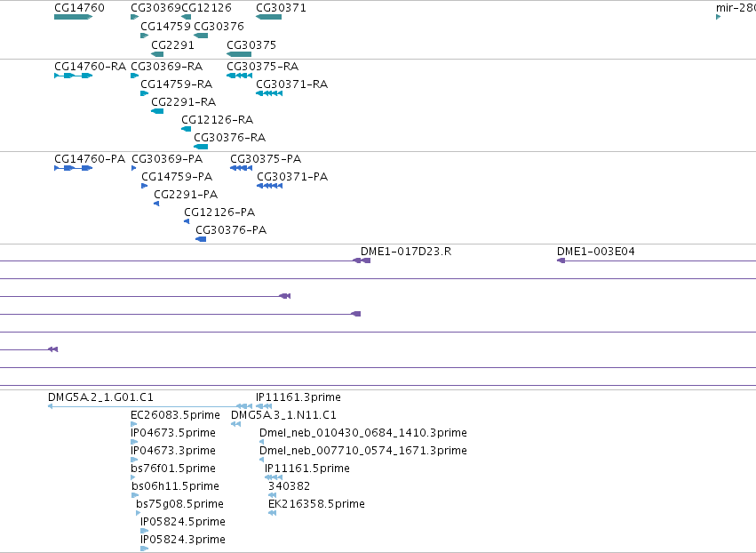The width and height of the screenshot is (756, 553).
Task: Click the purple arrowhead beside DME1-017D23.R
Action: (362, 260)
